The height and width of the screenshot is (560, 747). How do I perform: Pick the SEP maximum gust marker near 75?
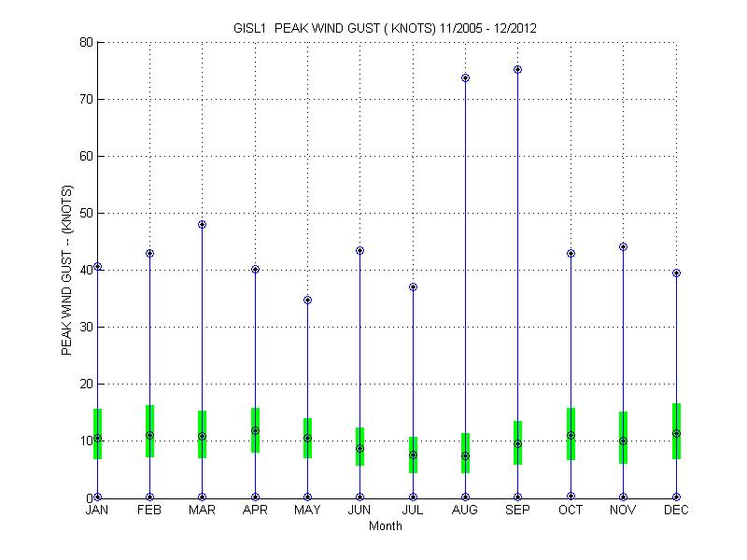[518, 69]
